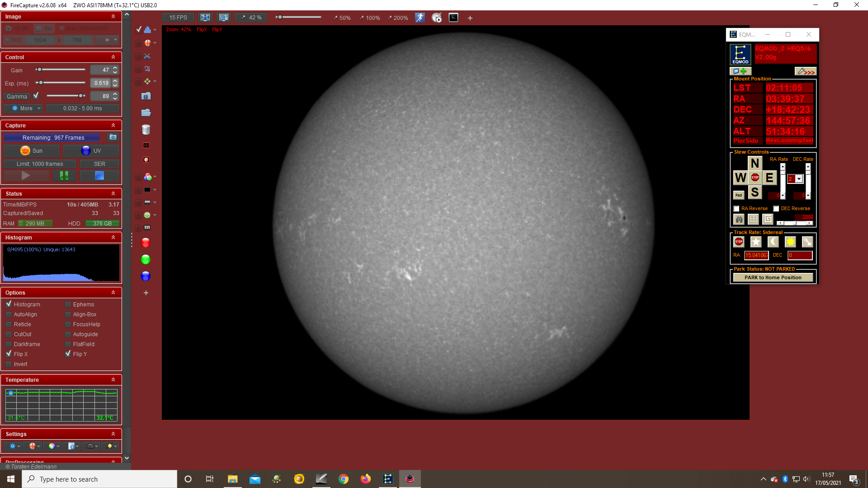Click the Gain slider

pyautogui.click(x=61, y=70)
